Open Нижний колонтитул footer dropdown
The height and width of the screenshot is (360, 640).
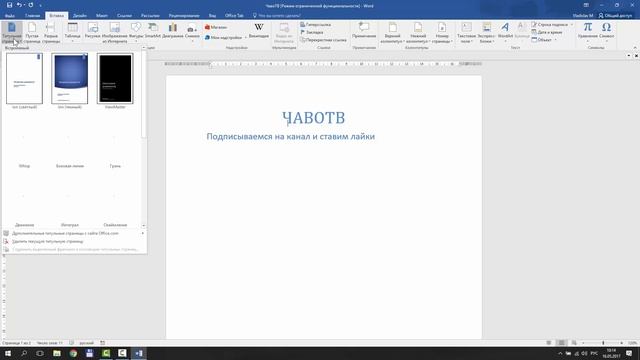point(418,33)
